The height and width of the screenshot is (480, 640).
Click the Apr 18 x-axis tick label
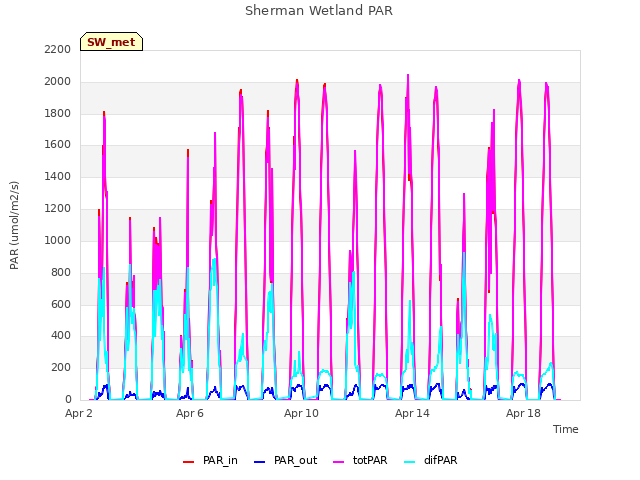pyautogui.click(x=523, y=413)
